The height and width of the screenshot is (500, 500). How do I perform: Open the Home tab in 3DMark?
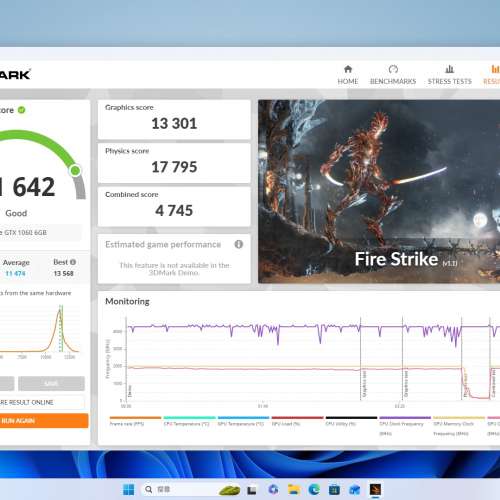coord(348,75)
